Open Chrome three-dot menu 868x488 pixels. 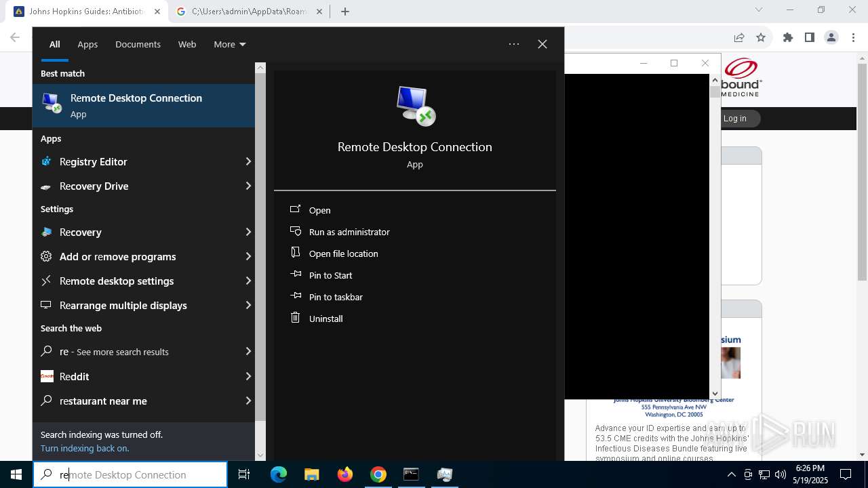tap(852, 38)
